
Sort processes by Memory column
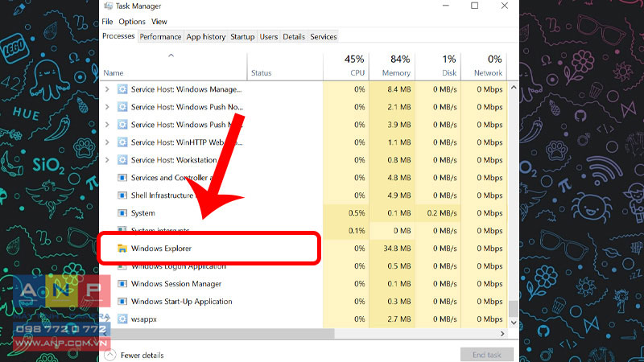click(392, 66)
